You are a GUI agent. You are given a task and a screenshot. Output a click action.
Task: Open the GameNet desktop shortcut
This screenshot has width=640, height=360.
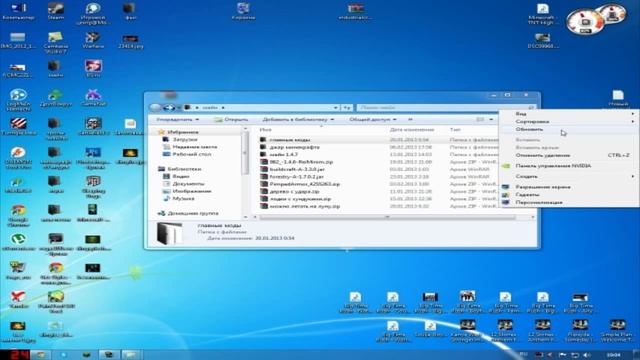[x=93, y=98]
